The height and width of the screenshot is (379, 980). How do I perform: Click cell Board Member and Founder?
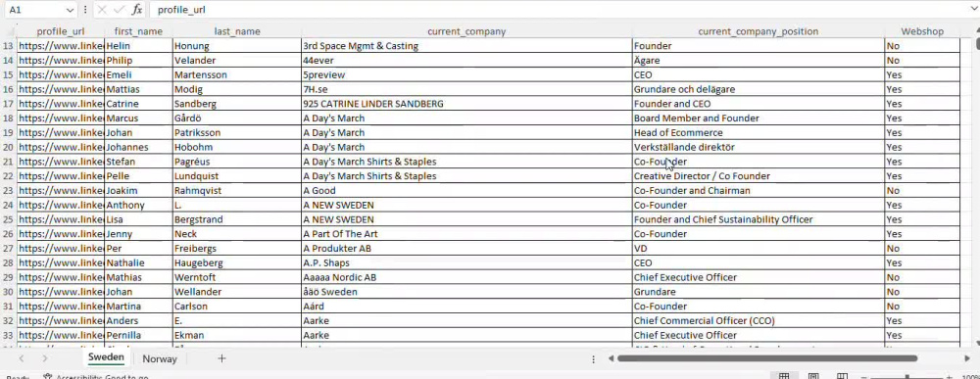click(759, 118)
